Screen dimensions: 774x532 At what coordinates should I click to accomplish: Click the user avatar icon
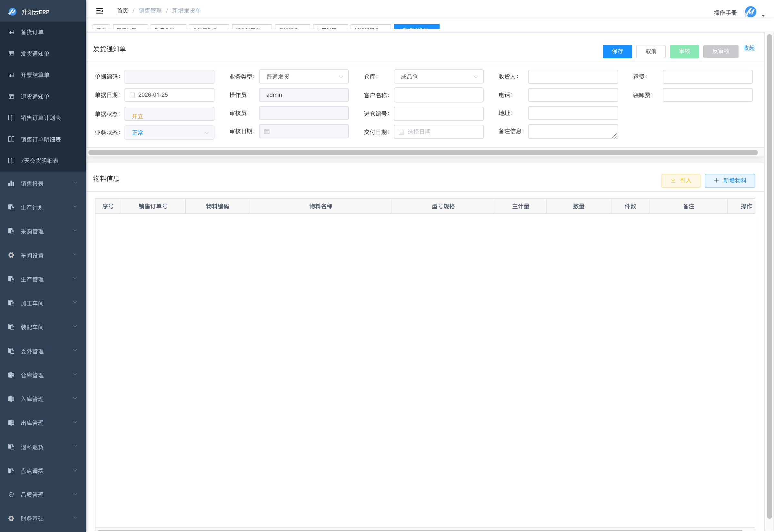point(750,12)
